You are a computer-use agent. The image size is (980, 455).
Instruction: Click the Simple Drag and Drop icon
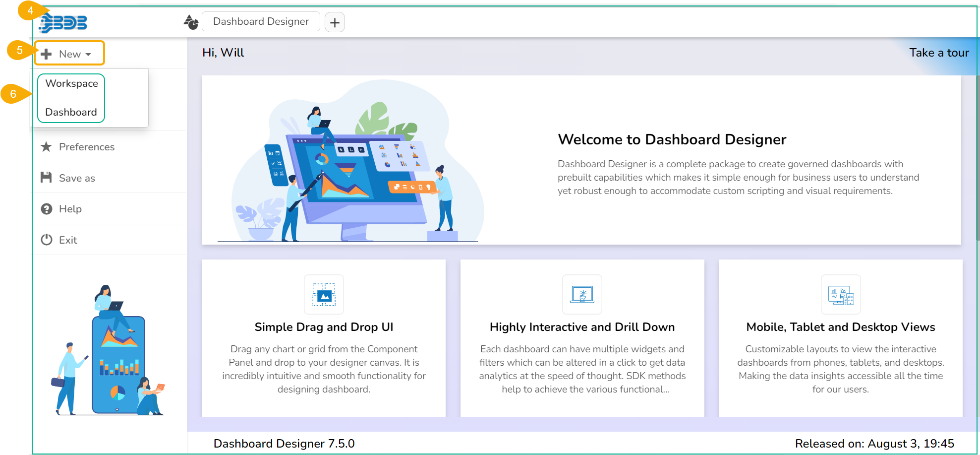(x=324, y=295)
